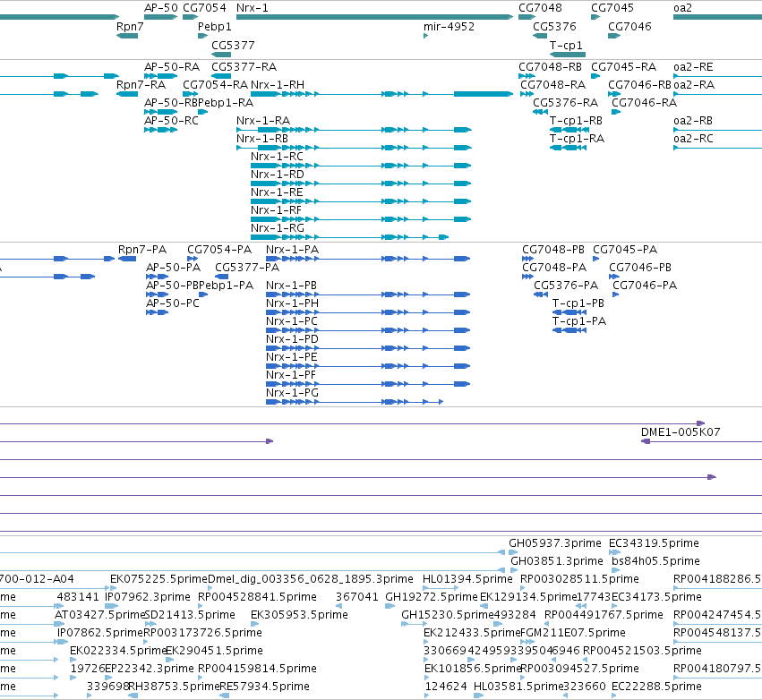Viewport: 762px width, 700px height.
Task: Click protein CG7046-PB
Action: click(640, 268)
